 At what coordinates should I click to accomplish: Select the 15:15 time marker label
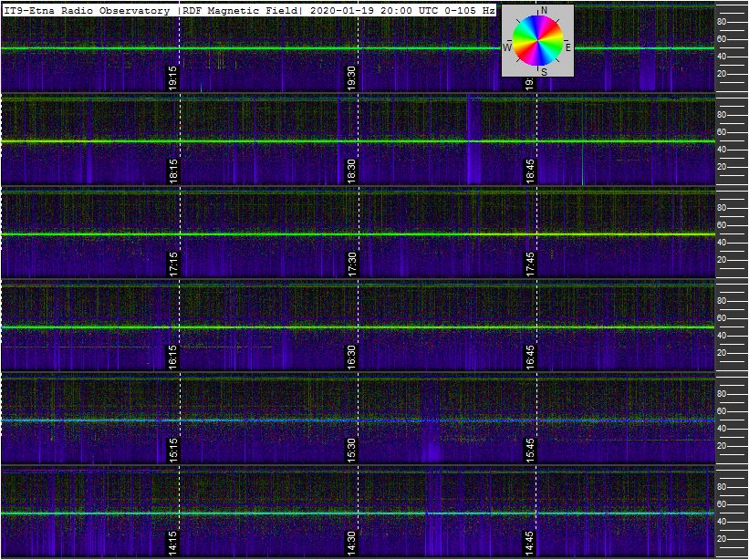click(x=173, y=451)
